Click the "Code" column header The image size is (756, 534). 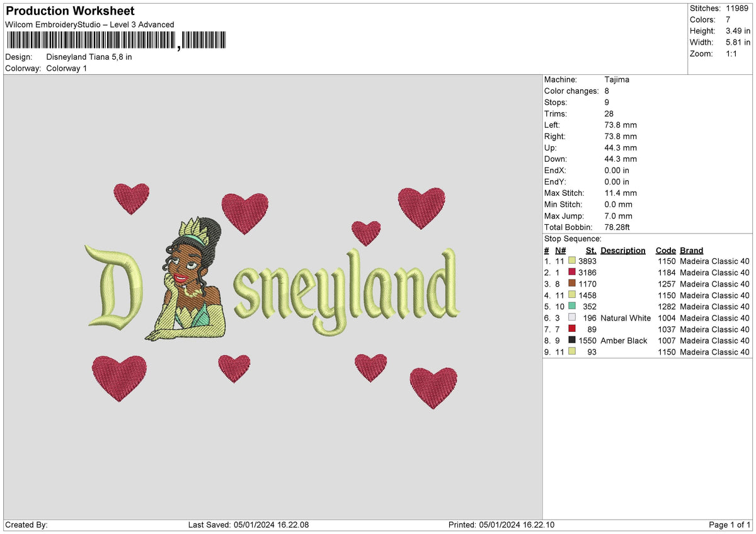tap(665, 250)
